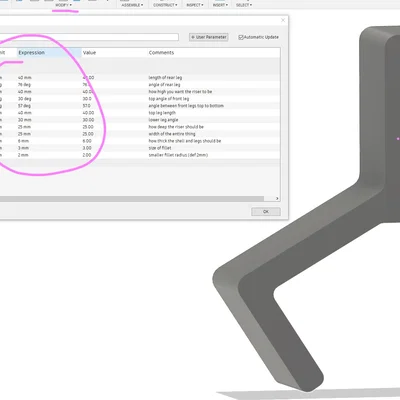
Task: Select comment 'size of fillet'
Action: 160,148
